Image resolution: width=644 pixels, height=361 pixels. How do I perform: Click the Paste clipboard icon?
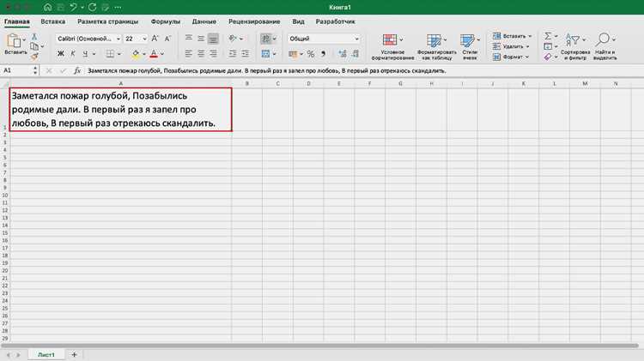[14, 40]
